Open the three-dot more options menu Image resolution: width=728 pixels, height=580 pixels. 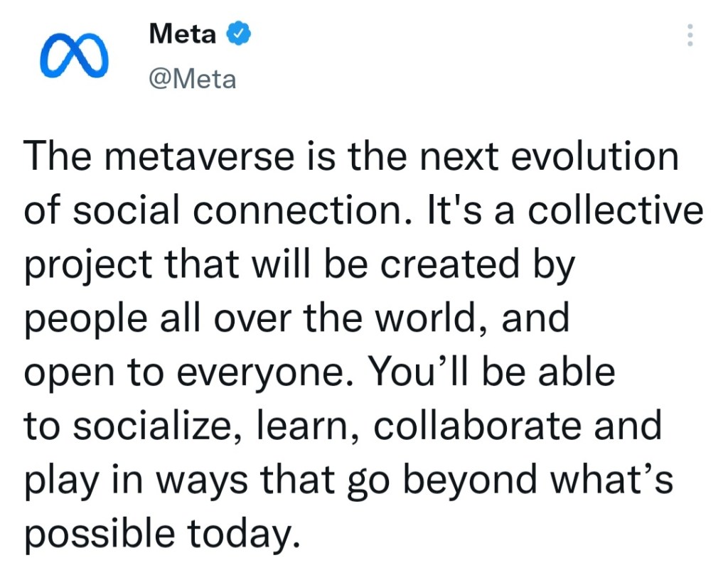pyautogui.click(x=688, y=36)
